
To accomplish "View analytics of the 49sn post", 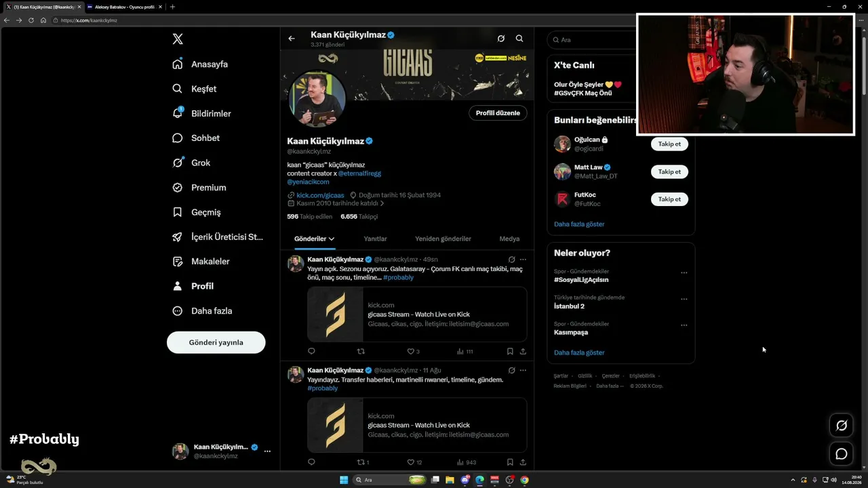I will [x=465, y=351].
